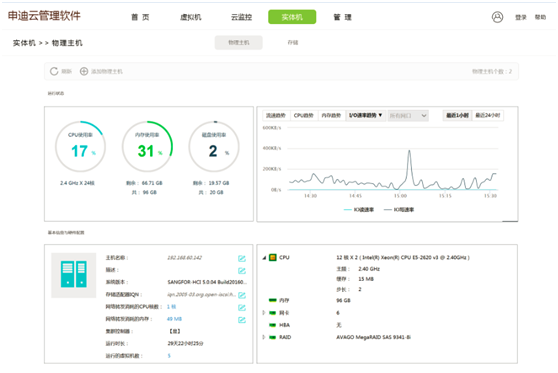Click the 添加物理主机 add host label
The width and height of the screenshot is (558, 373).
(x=107, y=72)
